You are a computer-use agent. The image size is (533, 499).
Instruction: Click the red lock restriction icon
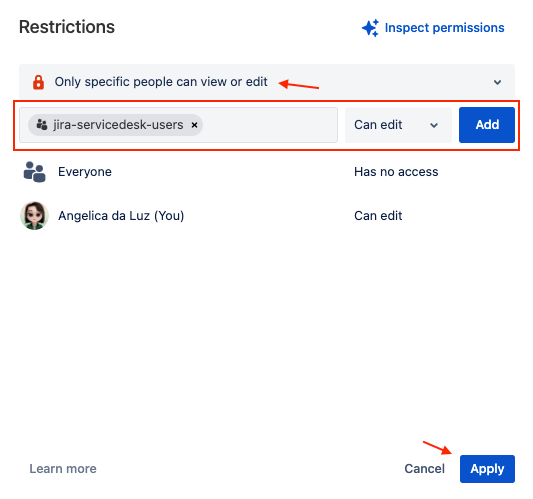click(38, 82)
